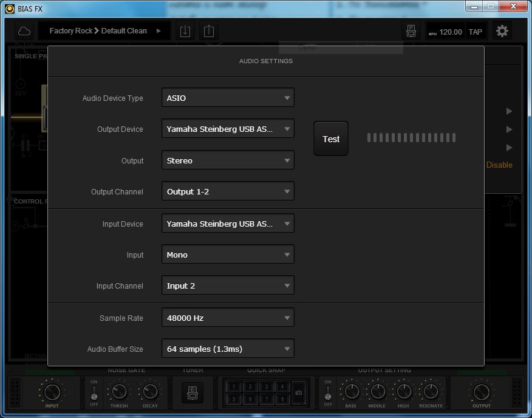The width and height of the screenshot is (532, 418).
Task: Click the Test audio button
Action: 331,139
